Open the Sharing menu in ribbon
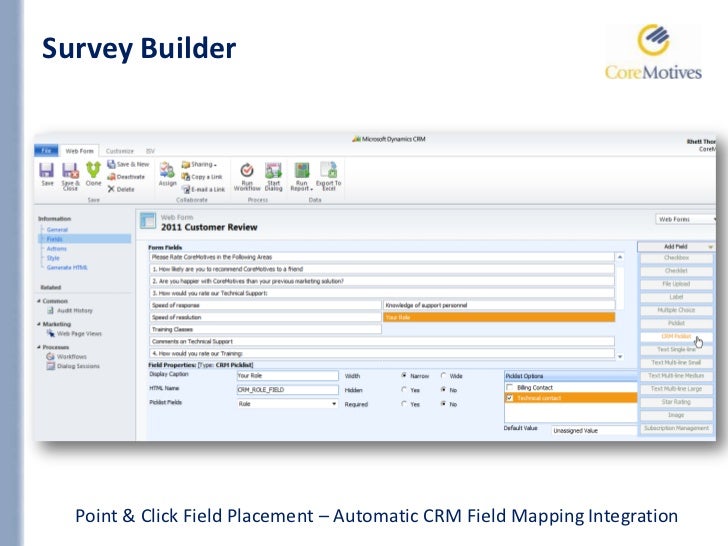The height and width of the screenshot is (546, 728). click(x=199, y=164)
